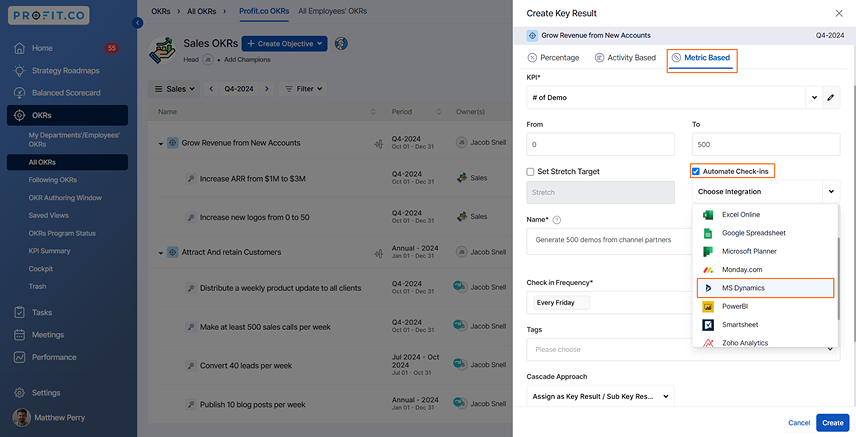Screen dimensions: 856x437
Task: Click All OKRs breadcrumb
Action: point(201,11)
